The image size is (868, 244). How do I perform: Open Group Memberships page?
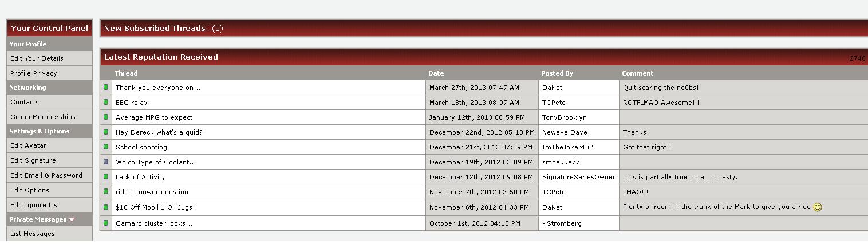pyautogui.click(x=43, y=117)
